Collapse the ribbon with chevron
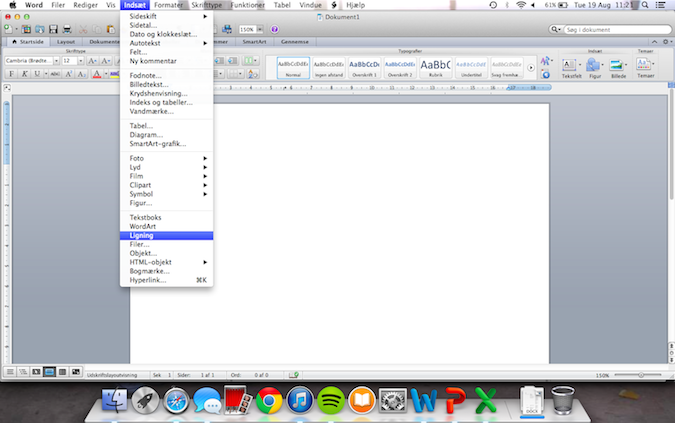Image resolution: width=675 pixels, height=423 pixels. click(654, 42)
